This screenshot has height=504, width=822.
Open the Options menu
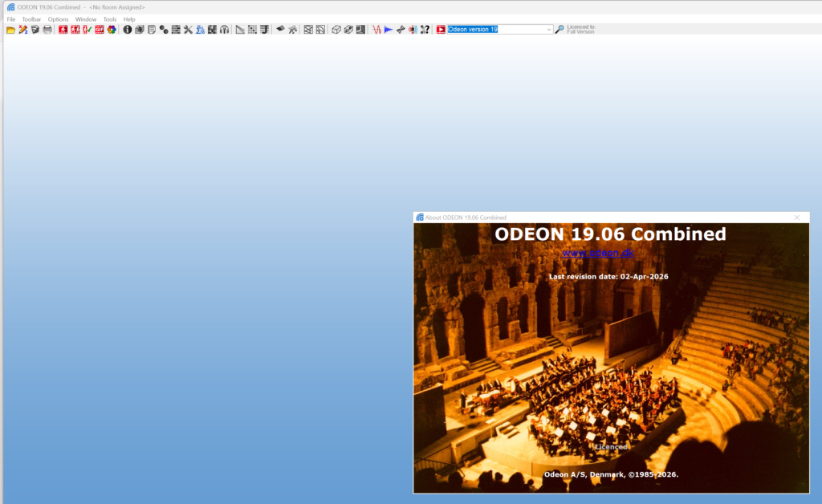click(58, 19)
